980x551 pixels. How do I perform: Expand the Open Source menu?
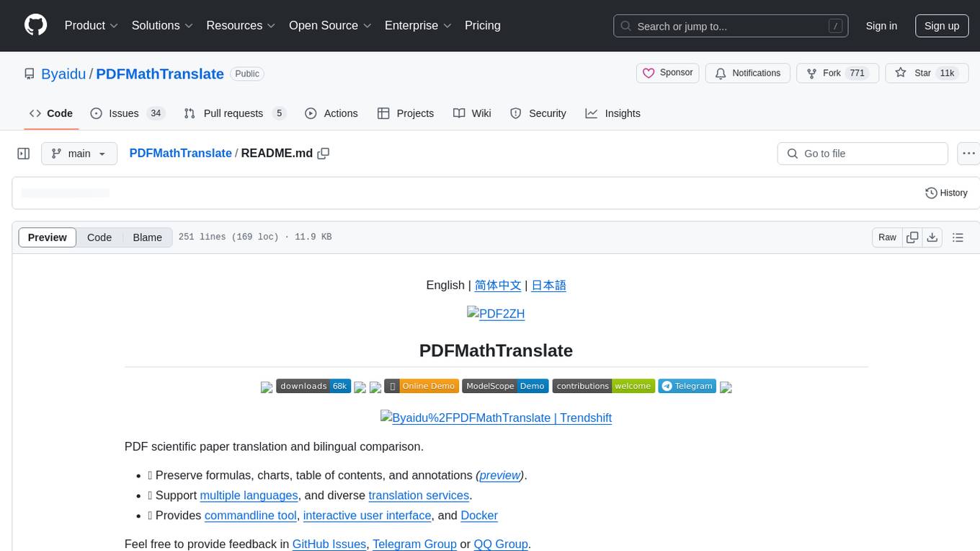[x=330, y=25]
